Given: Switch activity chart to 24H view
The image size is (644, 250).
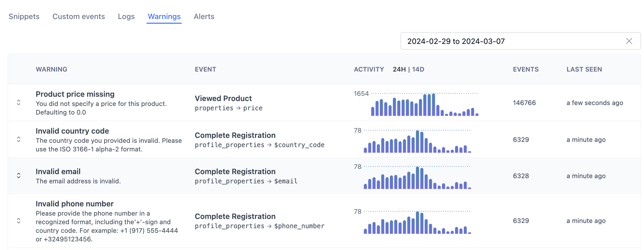Looking at the screenshot, I should (x=399, y=69).
